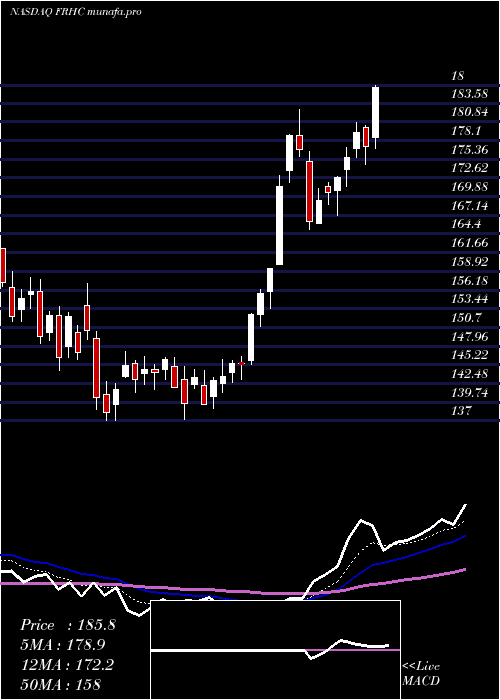Click the latest tall white candlestick

[375, 112]
